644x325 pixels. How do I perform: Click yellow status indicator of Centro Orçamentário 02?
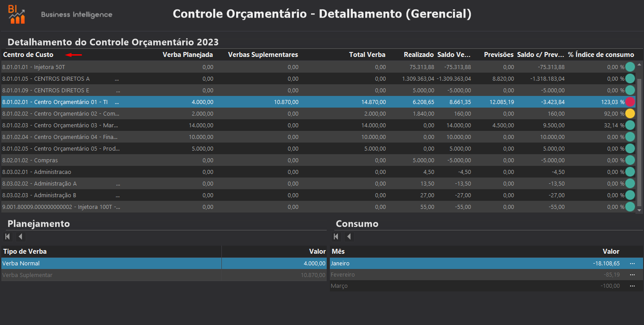[x=630, y=113]
